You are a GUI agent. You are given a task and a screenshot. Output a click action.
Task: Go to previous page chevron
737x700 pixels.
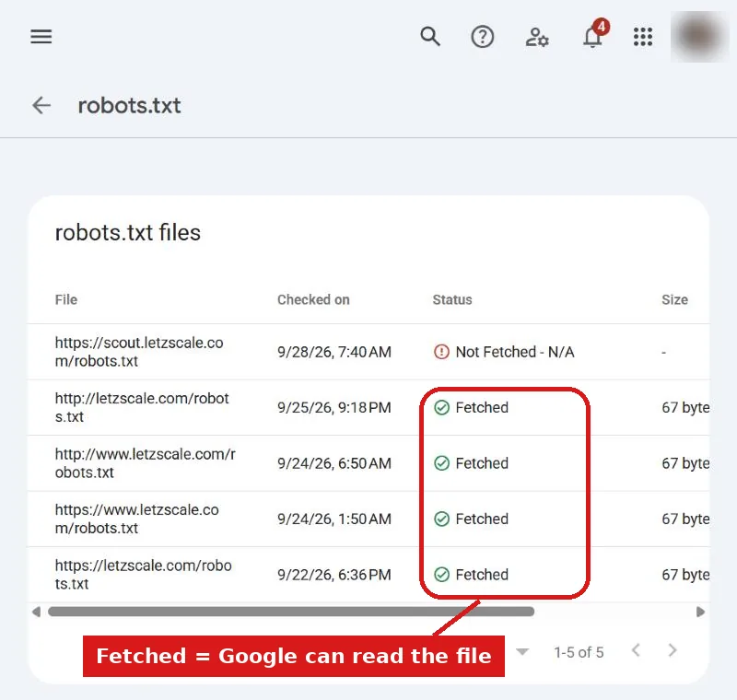tap(636, 650)
